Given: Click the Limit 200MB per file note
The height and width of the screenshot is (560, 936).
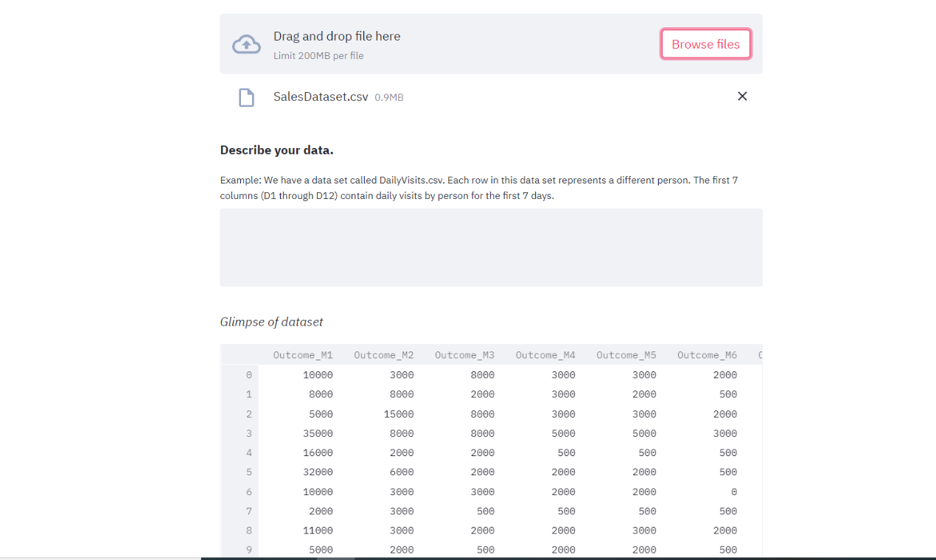Looking at the screenshot, I should (x=318, y=56).
